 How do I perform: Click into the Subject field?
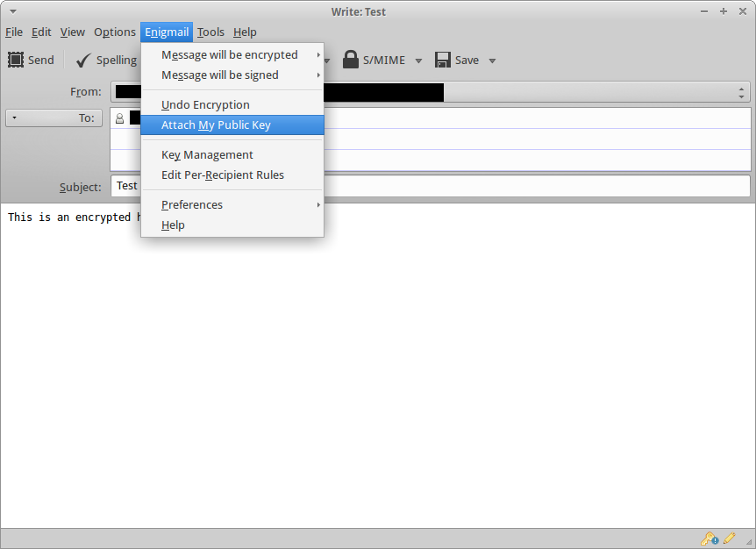431,186
